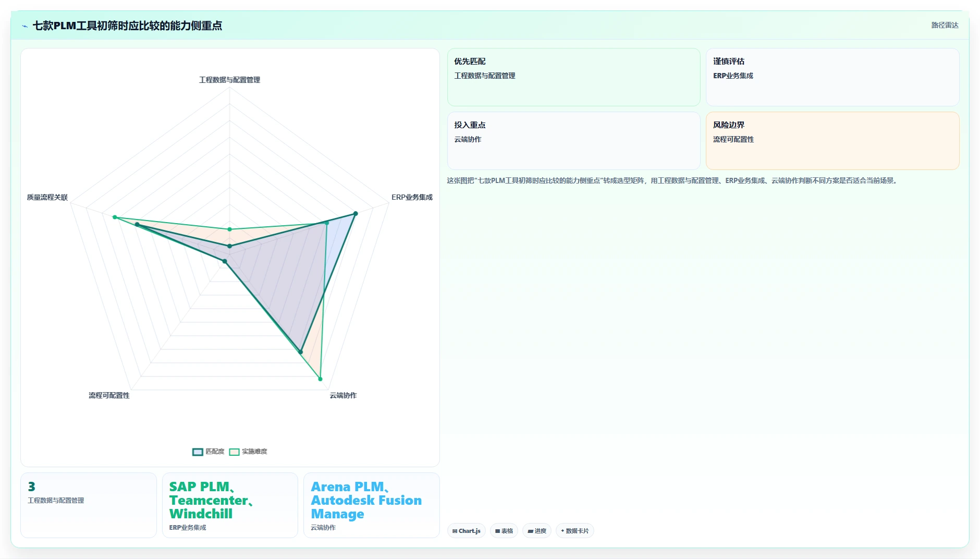Click the 质量流程关联 radar axis label
This screenshot has width=980, height=559.
tap(47, 197)
